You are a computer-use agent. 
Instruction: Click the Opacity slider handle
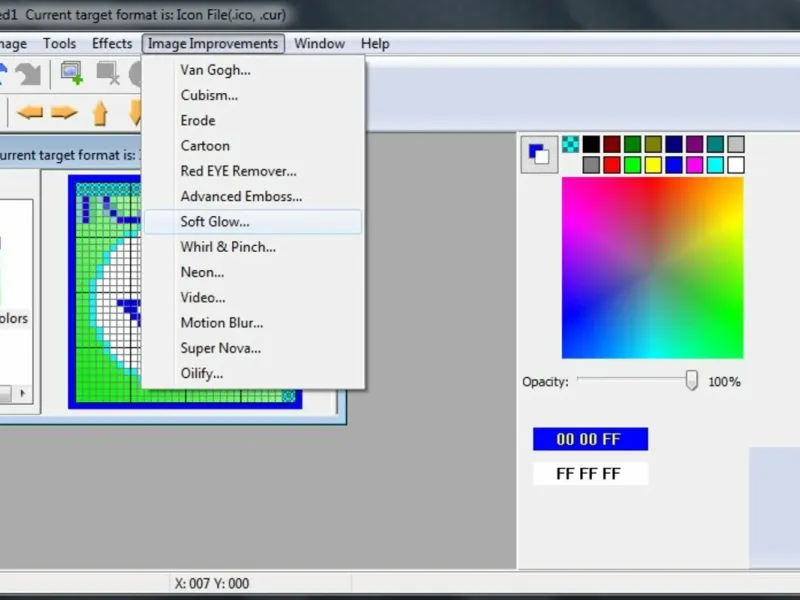[691, 381]
